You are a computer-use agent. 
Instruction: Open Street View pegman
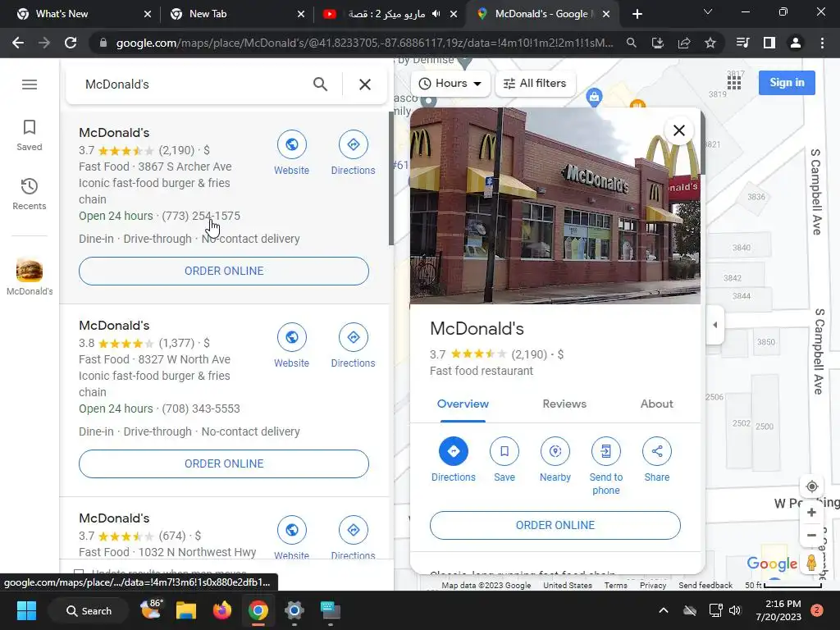point(811,563)
